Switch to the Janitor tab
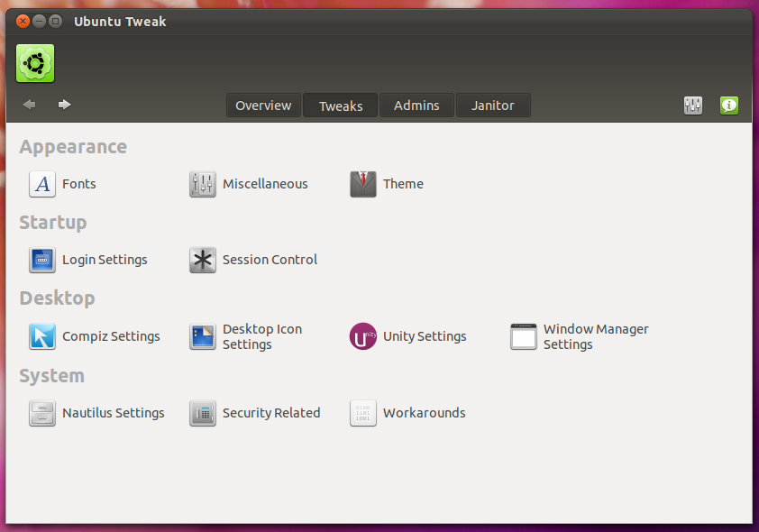The image size is (759, 532). 493,105
